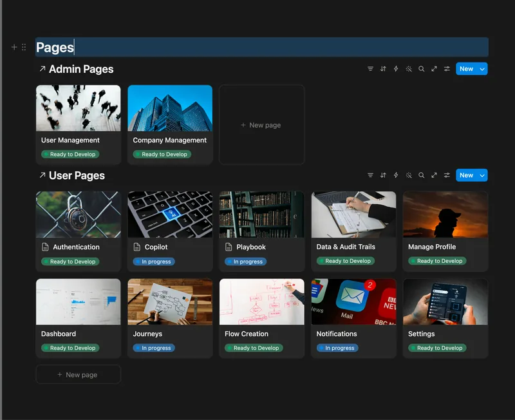Open the Playbook library thumbnail
Image resolution: width=515 pixels, height=420 pixels.
262,215
